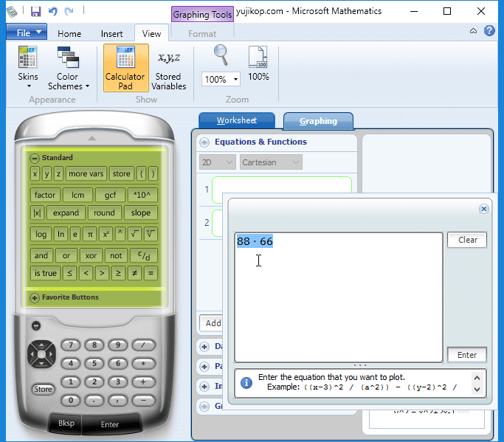Select the Graphing tab
504x442 pixels.
pyautogui.click(x=318, y=121)
